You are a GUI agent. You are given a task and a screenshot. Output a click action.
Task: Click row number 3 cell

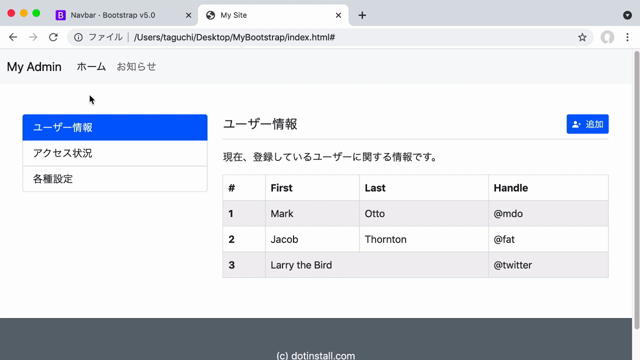(244, 265)
